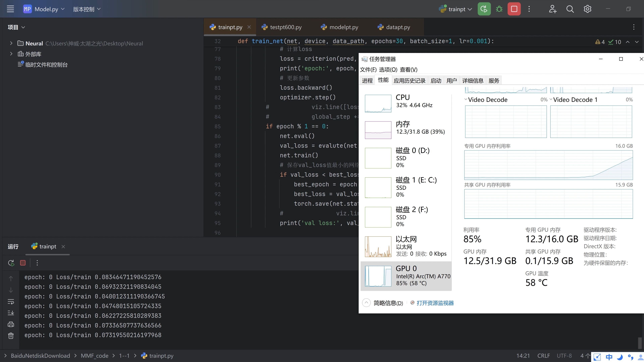This screenshot has width=644, height=362.
Task: Click the print icon in run panel
Action: point(11,324)
